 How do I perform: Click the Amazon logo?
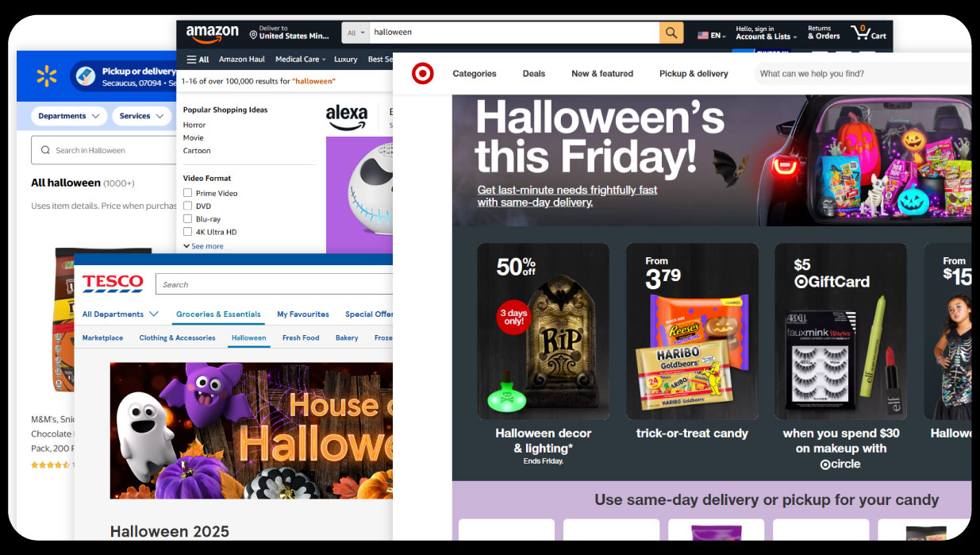pyautogui.click(x=212, y=33)
